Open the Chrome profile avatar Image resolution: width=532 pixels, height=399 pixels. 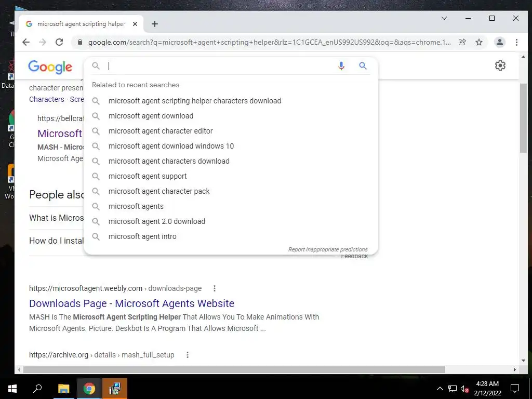point(499,42)
